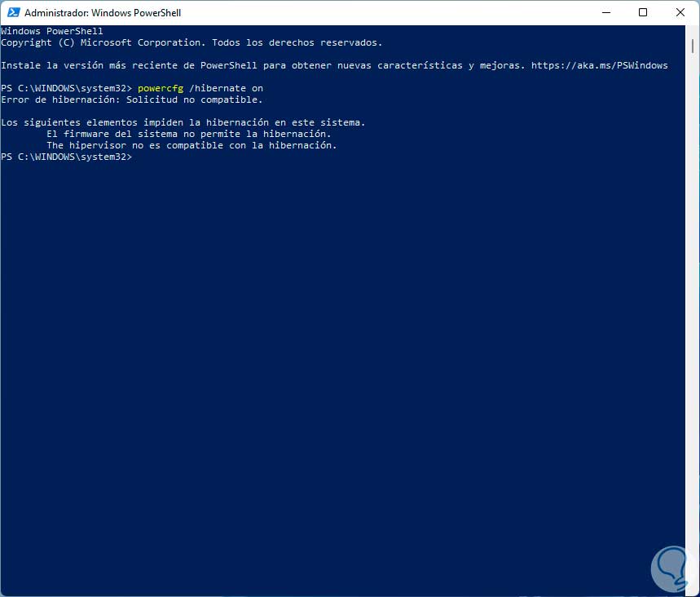Click the yellow powercfg command text
The image size is (700, 597).
161,88
